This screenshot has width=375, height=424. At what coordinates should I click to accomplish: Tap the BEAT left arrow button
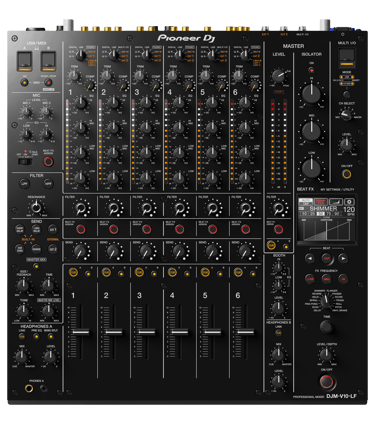310,258
